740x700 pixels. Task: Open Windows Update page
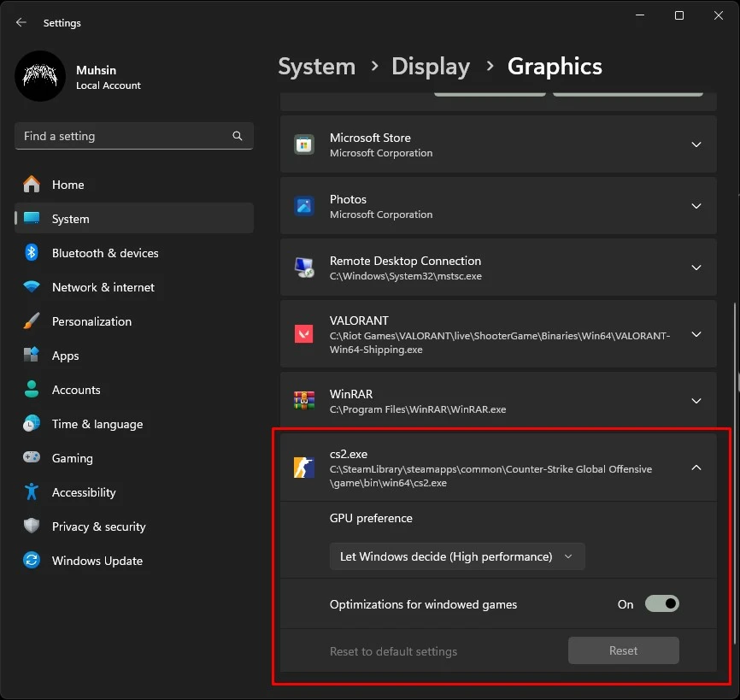pyautogui.click(x=134, y=561)
